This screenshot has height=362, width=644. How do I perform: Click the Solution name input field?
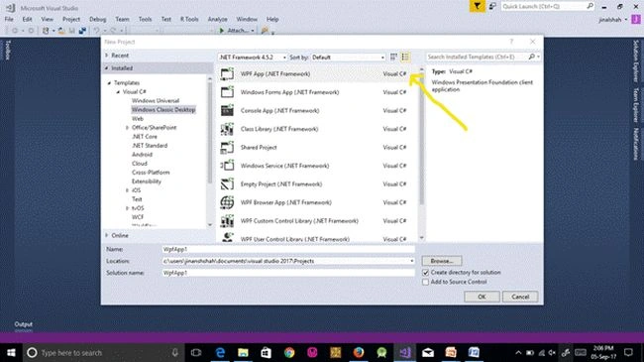(x=288, y=273)
